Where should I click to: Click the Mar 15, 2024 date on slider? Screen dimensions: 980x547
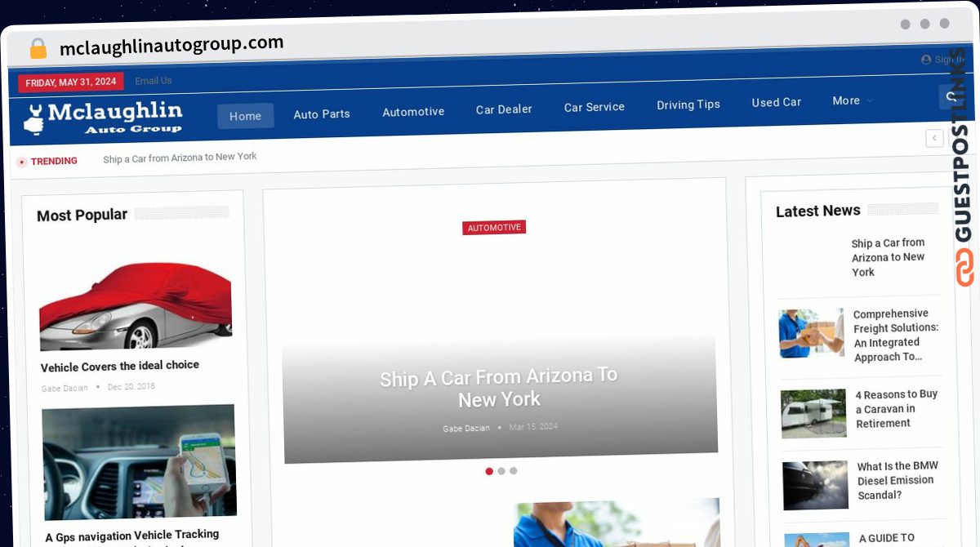point(534,427)
